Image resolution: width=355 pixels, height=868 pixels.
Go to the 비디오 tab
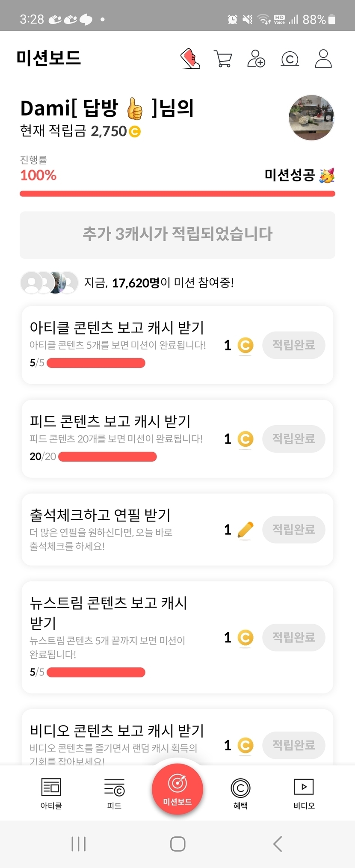[x=304, y=794]
